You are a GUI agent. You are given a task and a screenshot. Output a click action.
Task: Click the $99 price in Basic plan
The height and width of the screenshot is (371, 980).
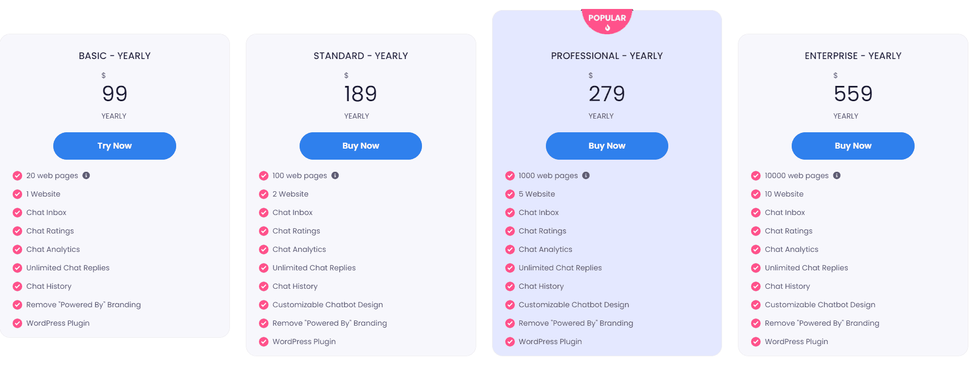click(114, 94)
